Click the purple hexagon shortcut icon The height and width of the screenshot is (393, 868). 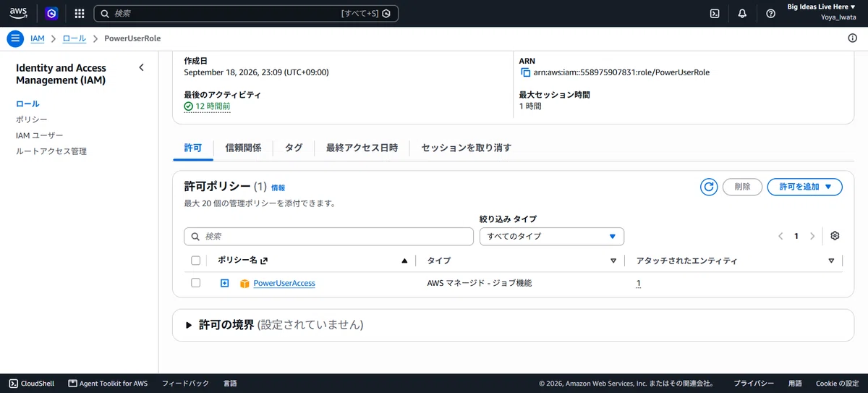(x=51, y=13)
